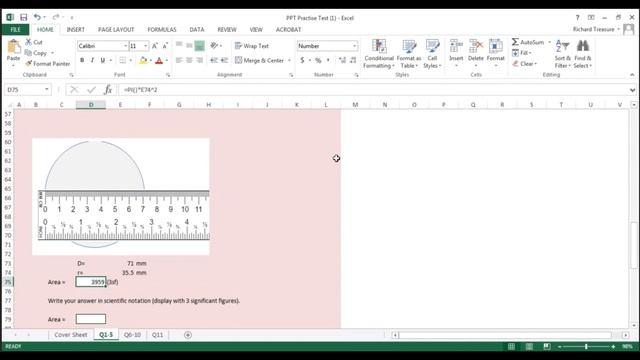Click Decrease Indent icon
Image resolution: width=640 pixels, height=360 pixels.
214,60
